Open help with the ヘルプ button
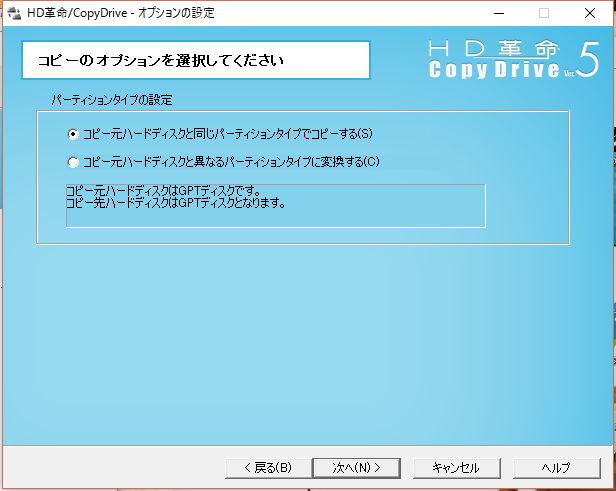Viewport: 616px width, 491px height. coord(557,468)
